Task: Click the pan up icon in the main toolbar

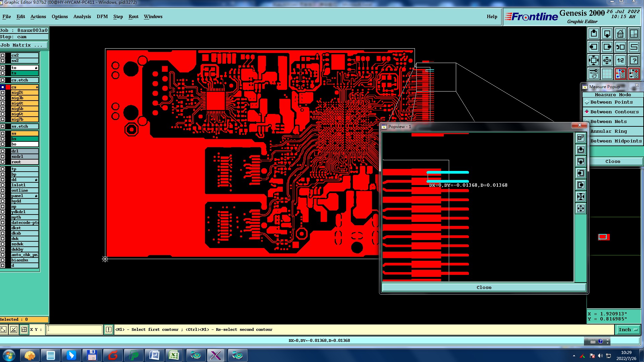Action: 594,34
